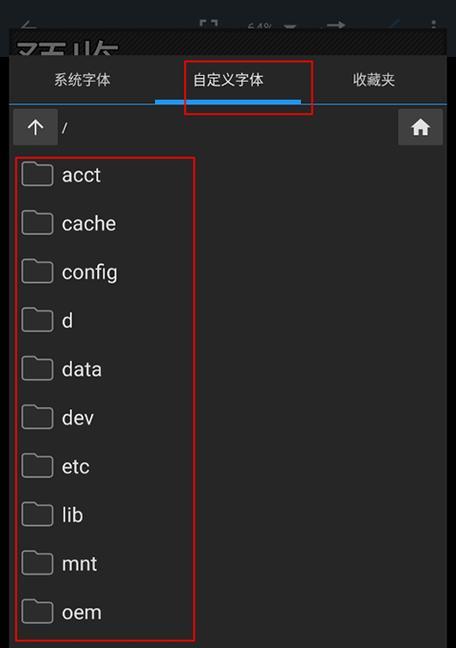This screenshot has width=456, height=648.
Task: Open the folder icon beside d
Action: pyautogui.click(x=37, y=320)
